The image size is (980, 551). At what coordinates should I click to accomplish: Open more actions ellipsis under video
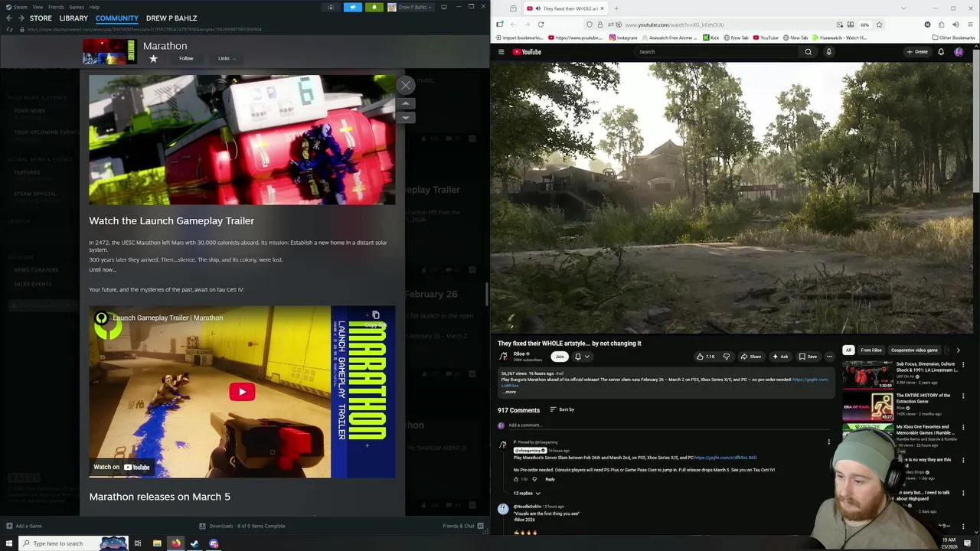(829, 357)
